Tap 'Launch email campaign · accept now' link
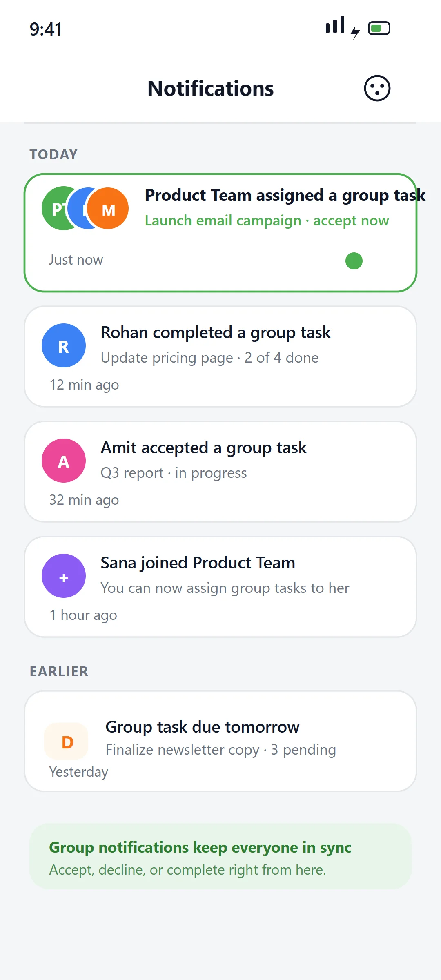Image resolution: width=441 pixels, height=980 pixels. (267, 220)
